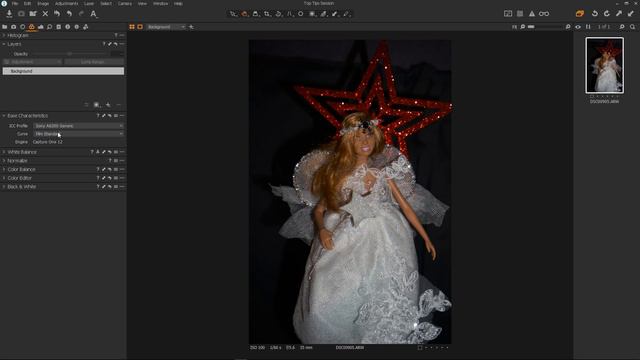Click the Apply Adjustments down-arrow icon
Image resolution: width=640 pixels, height=360 pixels.
coord(631,14)
